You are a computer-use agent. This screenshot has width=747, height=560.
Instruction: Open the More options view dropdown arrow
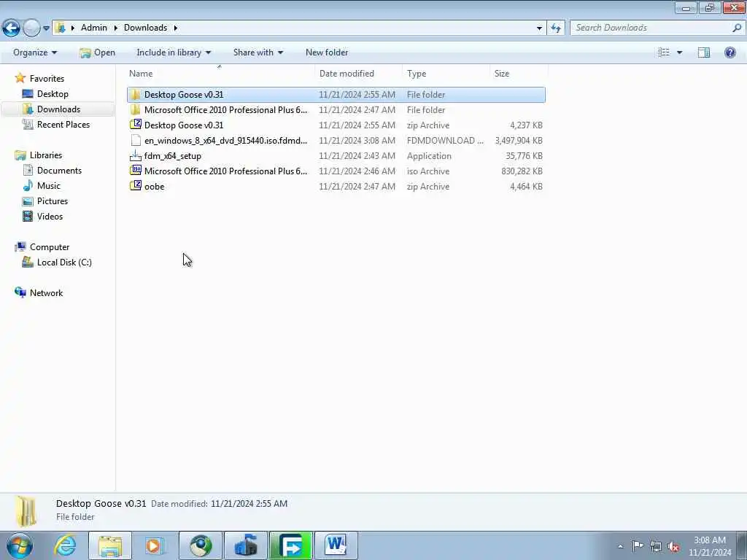pos(679,52)
